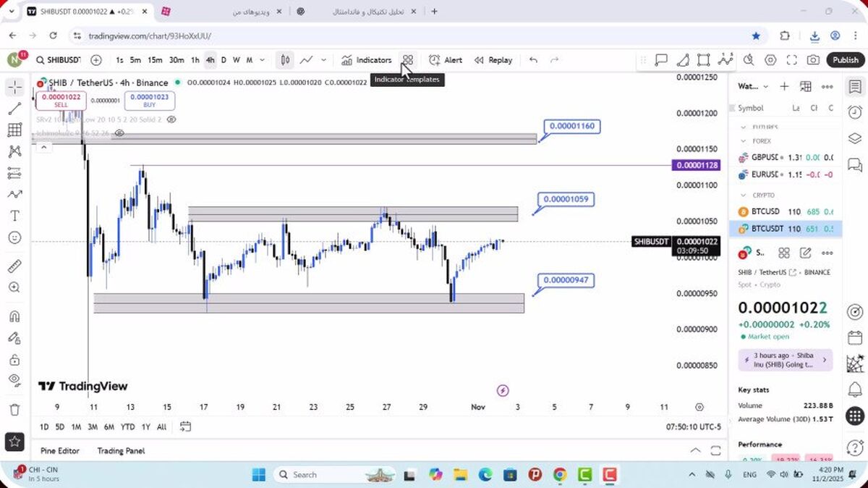Select the 1h timeframe

195,60
